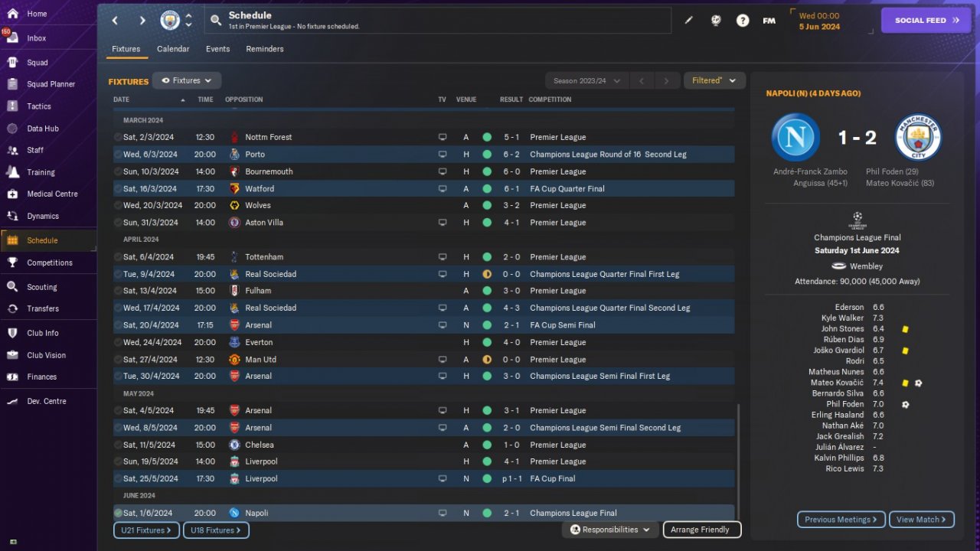Open Squad Planner from the sidebar
Image resolution: width=980 pixels, height=551 pixels.
tap(48, 84)
